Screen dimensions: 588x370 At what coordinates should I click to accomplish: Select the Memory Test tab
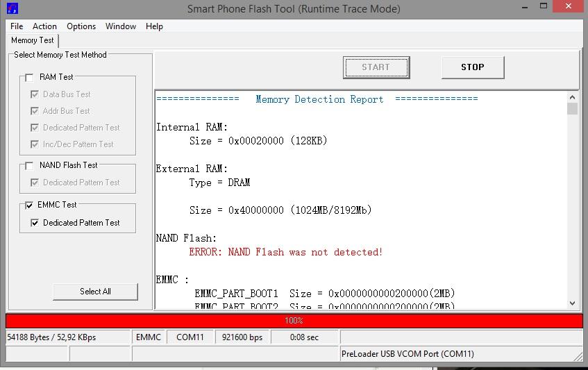click(x=33, y=40)
